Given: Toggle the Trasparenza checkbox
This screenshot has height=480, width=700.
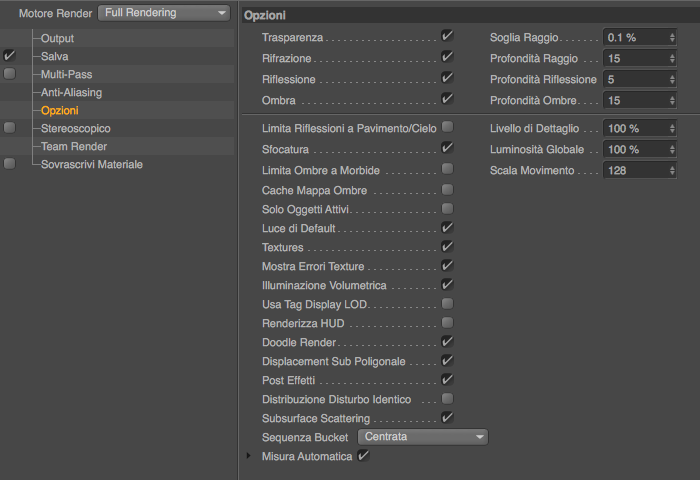Looking at the screenshot, I should pos(447,36).
